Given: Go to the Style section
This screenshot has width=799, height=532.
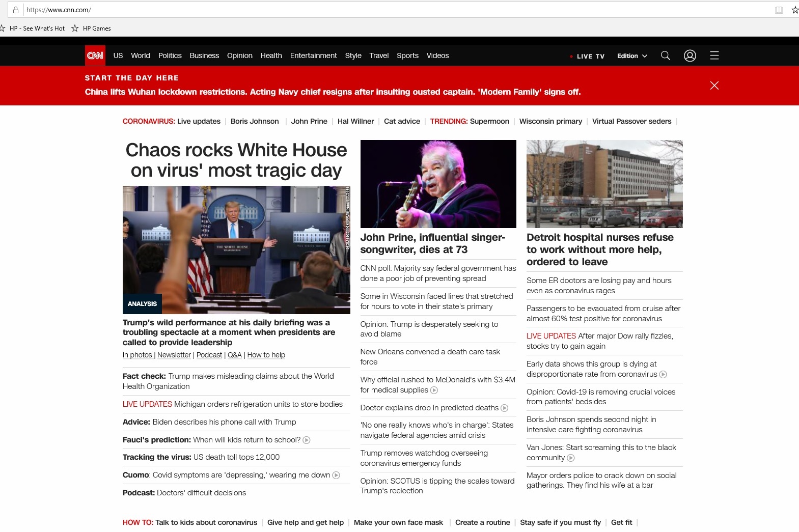Looking at the screenshot, I should pyautogui.click(x=353, y=55).
